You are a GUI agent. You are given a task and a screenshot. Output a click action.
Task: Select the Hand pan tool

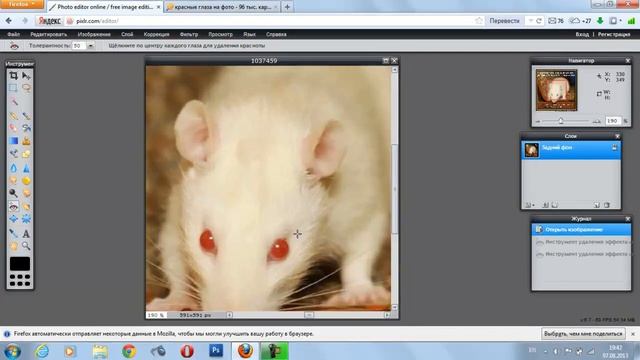[x=13, y=246]
